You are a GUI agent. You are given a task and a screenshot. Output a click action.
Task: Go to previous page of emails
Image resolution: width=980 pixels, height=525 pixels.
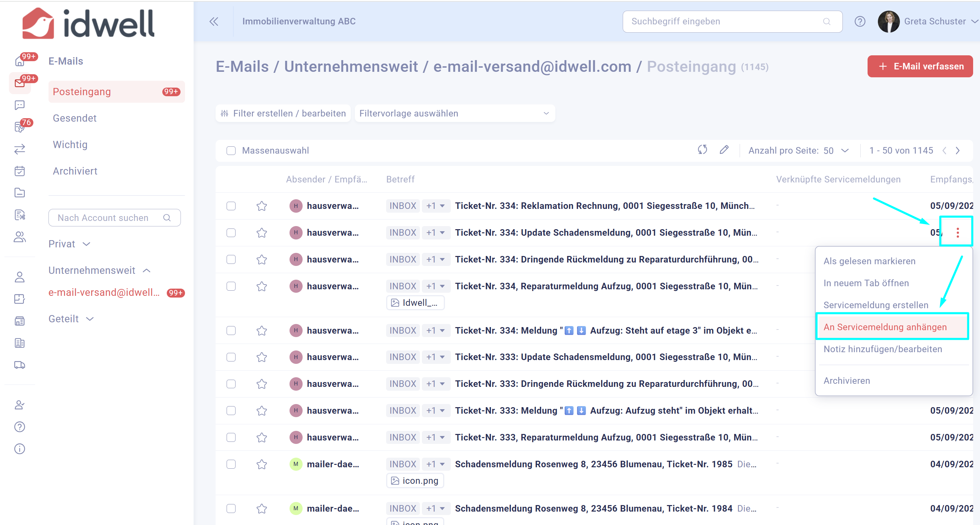coord(944,150)
